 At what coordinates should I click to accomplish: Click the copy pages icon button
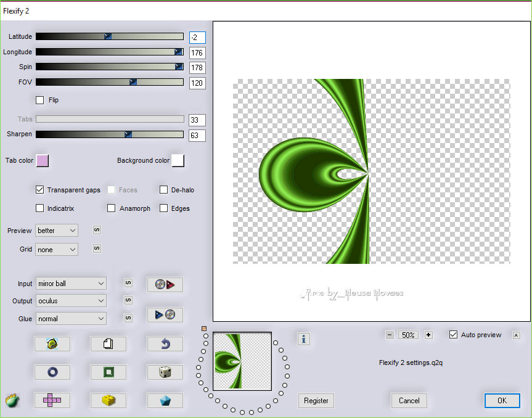pyautogui.click(x=108, y=344)
